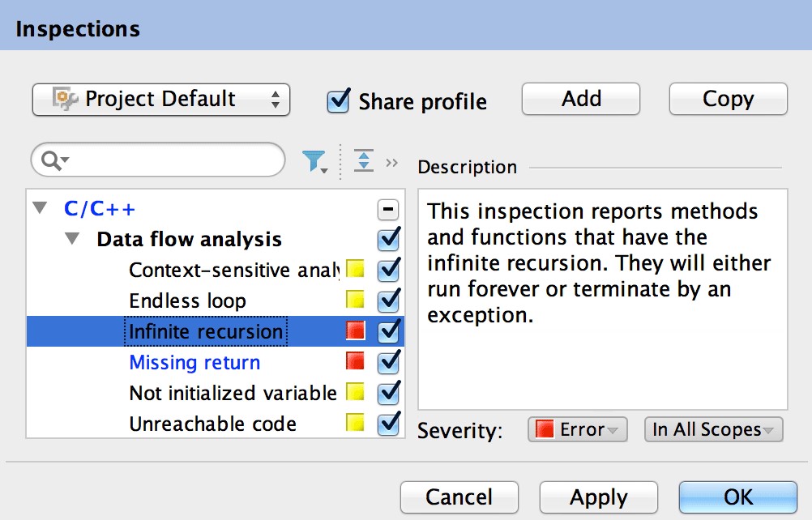Open the red Error severity selector

(577, 429)
